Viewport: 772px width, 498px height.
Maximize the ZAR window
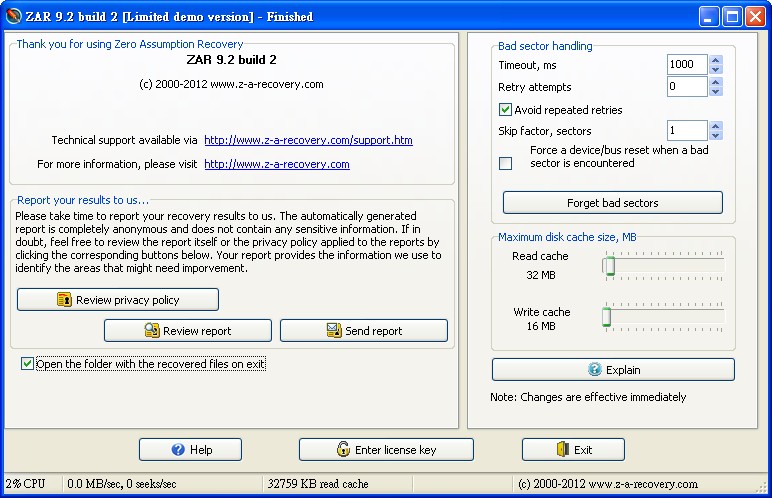coord(732,17)
